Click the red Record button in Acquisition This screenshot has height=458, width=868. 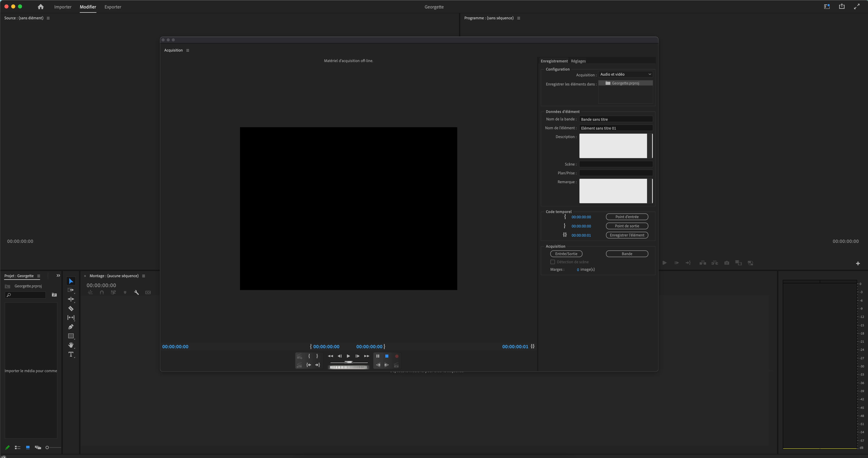[x=397, y=356]
